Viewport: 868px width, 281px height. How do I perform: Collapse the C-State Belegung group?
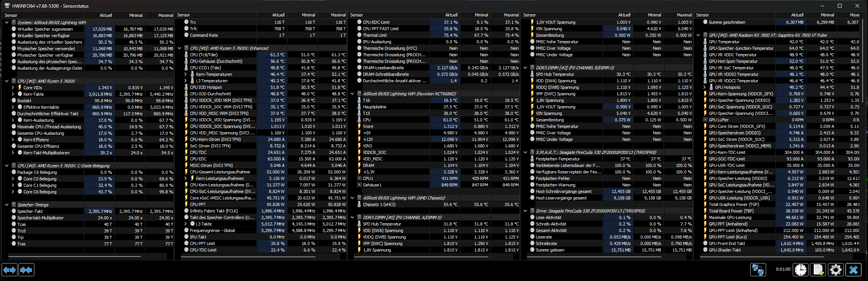pos(7,166)
